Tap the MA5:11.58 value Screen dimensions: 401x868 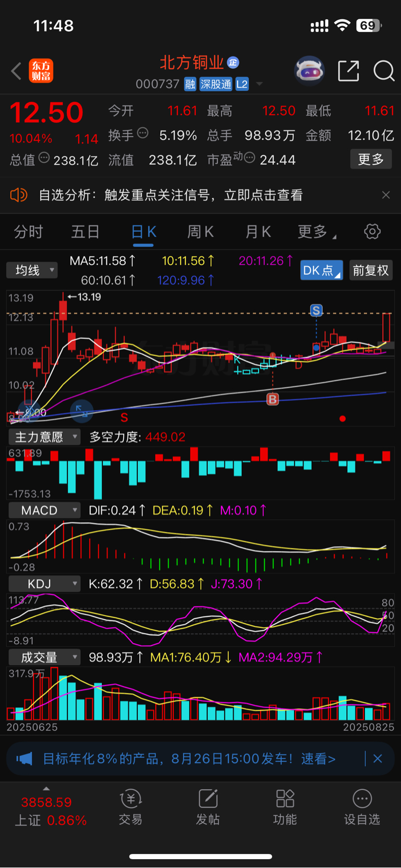point(103,261)
